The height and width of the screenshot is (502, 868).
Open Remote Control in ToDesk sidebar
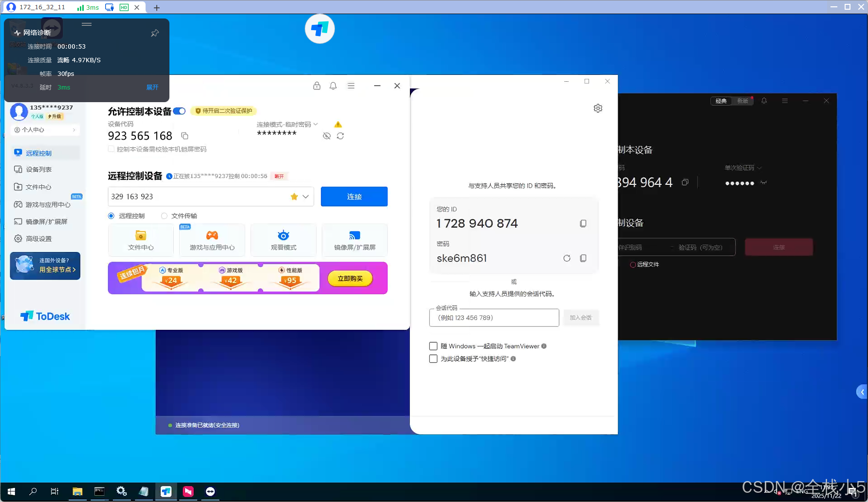pyautogui.click(x=45, y=153)
